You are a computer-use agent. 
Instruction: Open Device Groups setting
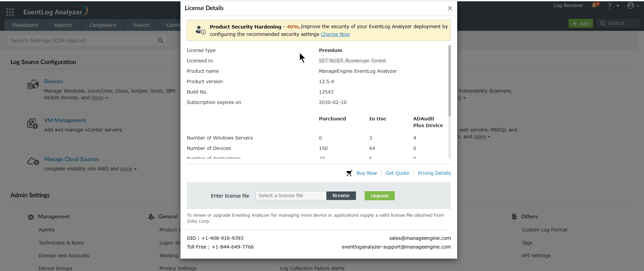[55, 268]
